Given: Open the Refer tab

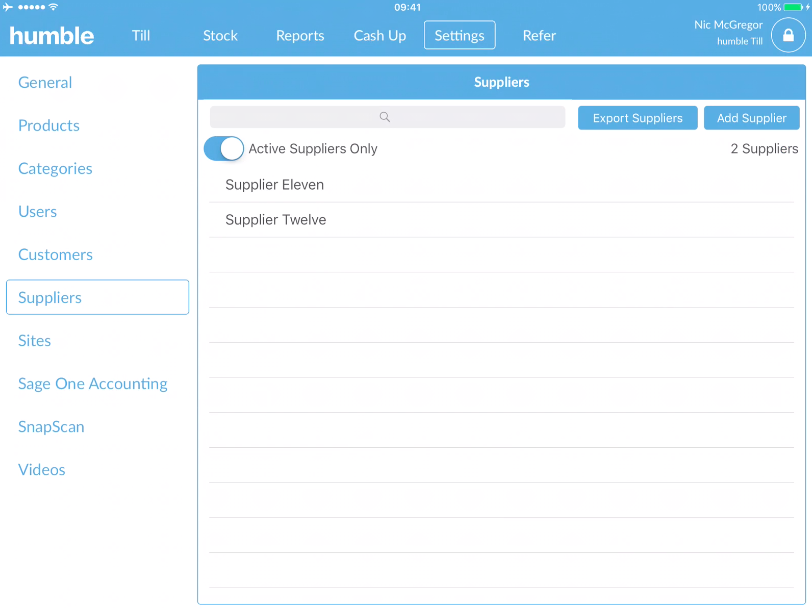Looking at the screenshot, I should point(539,35).
